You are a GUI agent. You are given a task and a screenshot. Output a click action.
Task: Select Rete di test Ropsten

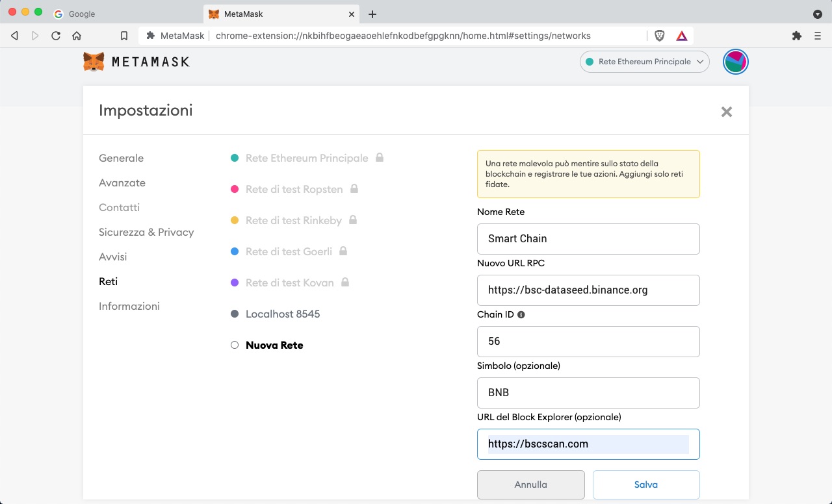pyautogui.click(x=294, y=189)
